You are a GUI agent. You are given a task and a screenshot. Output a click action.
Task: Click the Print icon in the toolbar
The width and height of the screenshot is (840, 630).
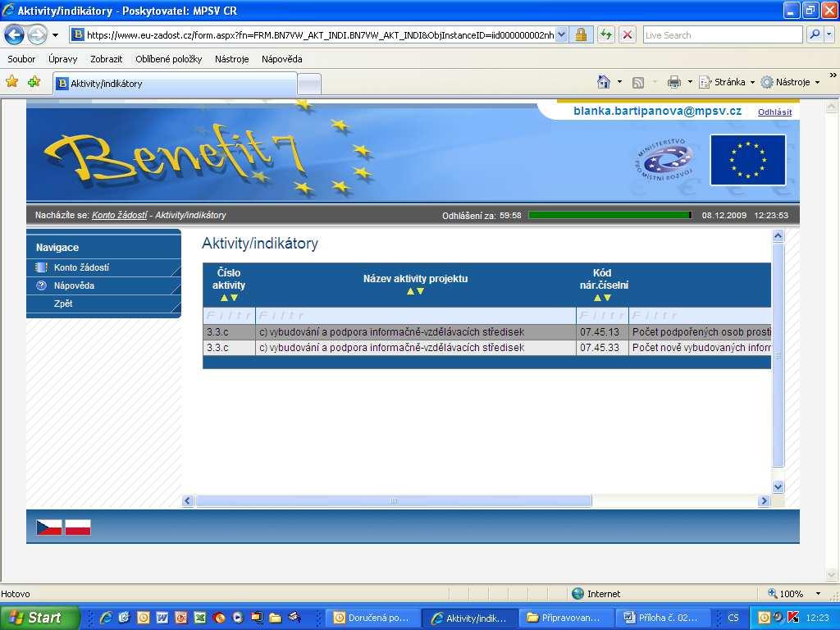click(x=674, y=82)
